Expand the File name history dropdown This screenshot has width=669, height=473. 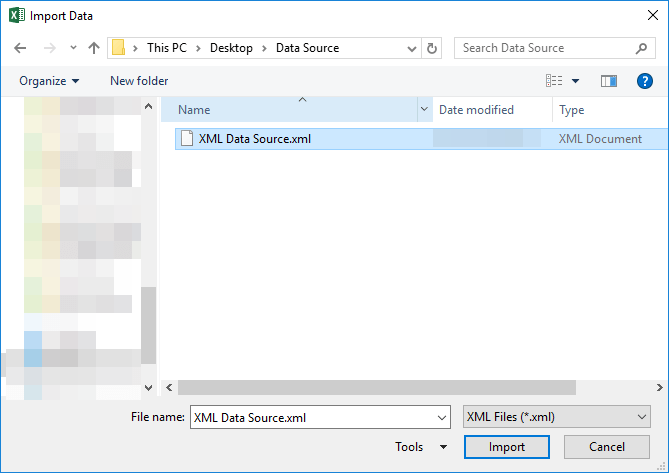coord(442,418)
